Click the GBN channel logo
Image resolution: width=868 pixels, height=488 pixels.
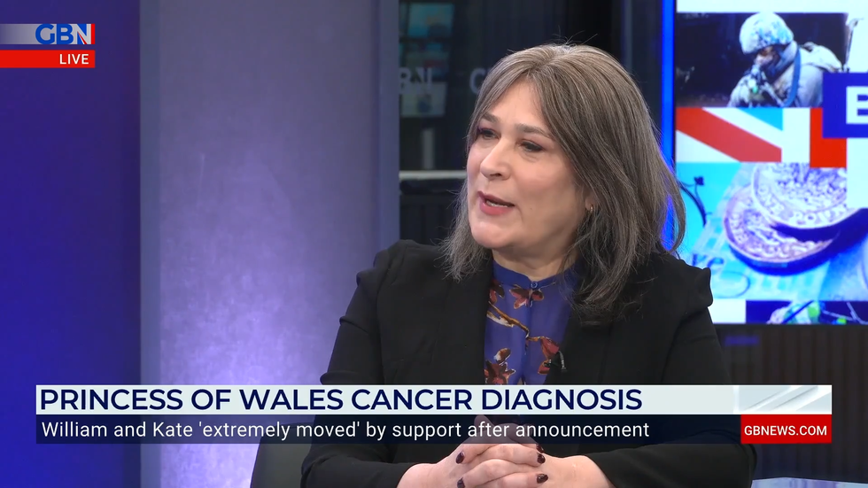[x=48, y=35]
